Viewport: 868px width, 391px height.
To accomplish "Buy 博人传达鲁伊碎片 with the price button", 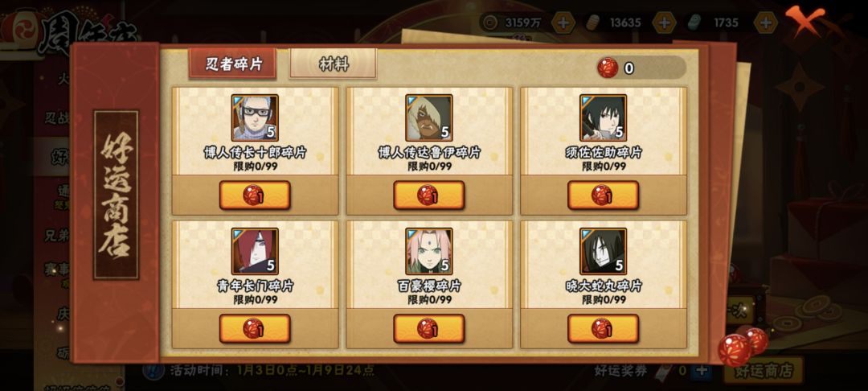I will click(429, 195).
